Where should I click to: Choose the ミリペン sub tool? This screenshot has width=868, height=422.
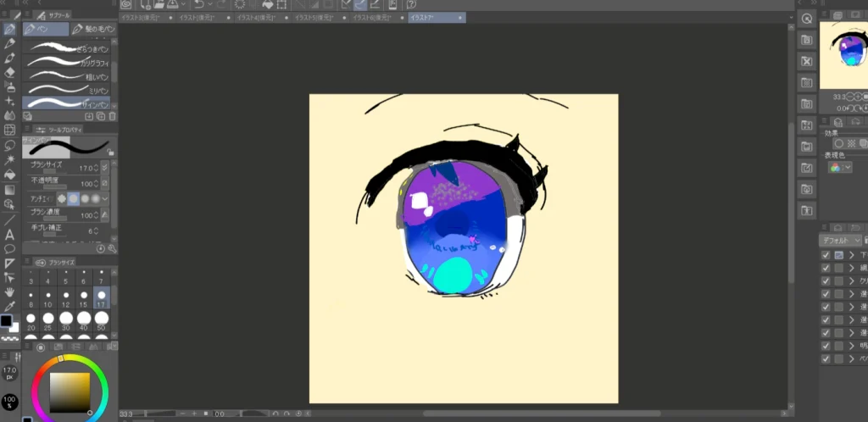pyautogui.click(x=66, y=89)
